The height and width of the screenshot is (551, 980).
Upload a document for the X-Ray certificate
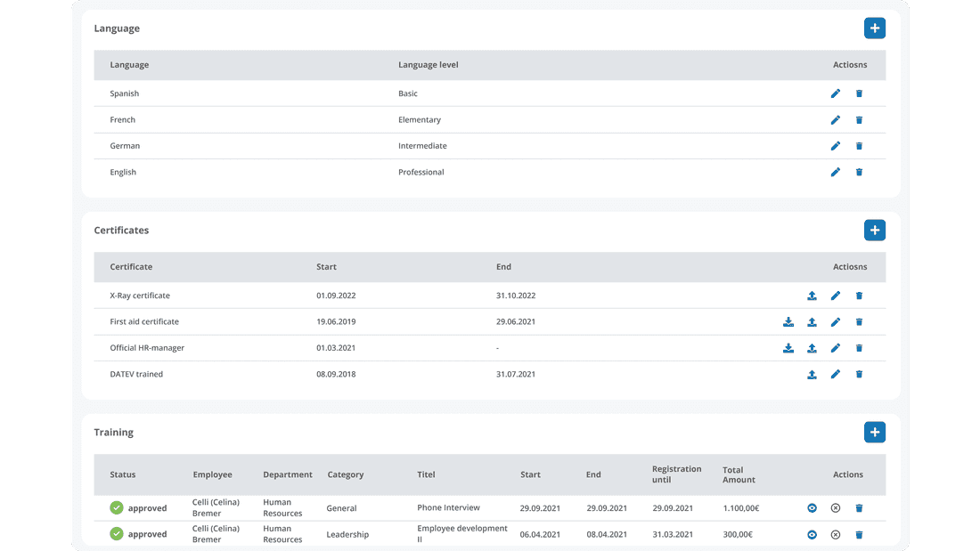pyautogui.click(x=812, y=295)
